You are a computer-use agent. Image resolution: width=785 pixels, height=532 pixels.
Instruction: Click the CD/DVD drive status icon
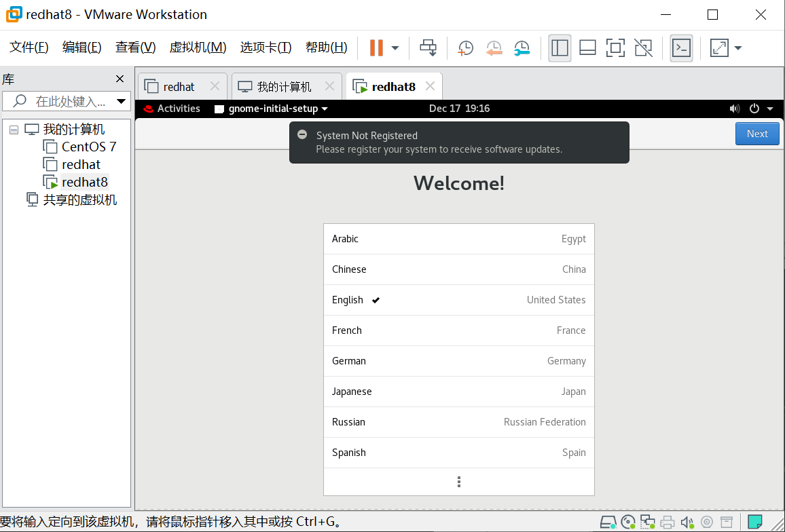[x=628, y=522]
